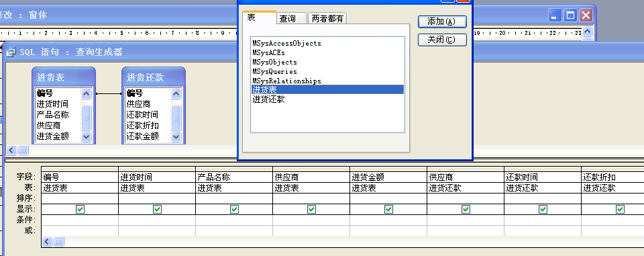The image size is (644, 256).
Task: Click the SQL query builder window icon
Action: coord(11,52)
